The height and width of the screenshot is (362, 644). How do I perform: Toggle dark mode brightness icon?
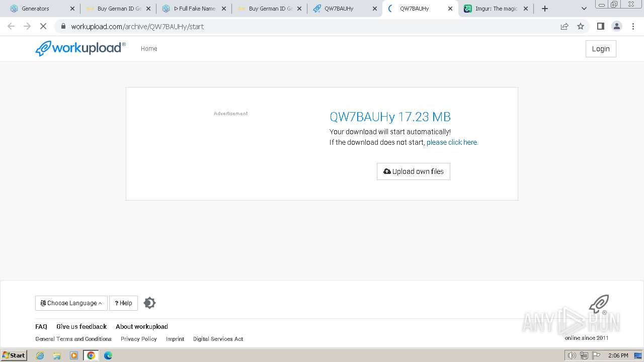point(149,303)
